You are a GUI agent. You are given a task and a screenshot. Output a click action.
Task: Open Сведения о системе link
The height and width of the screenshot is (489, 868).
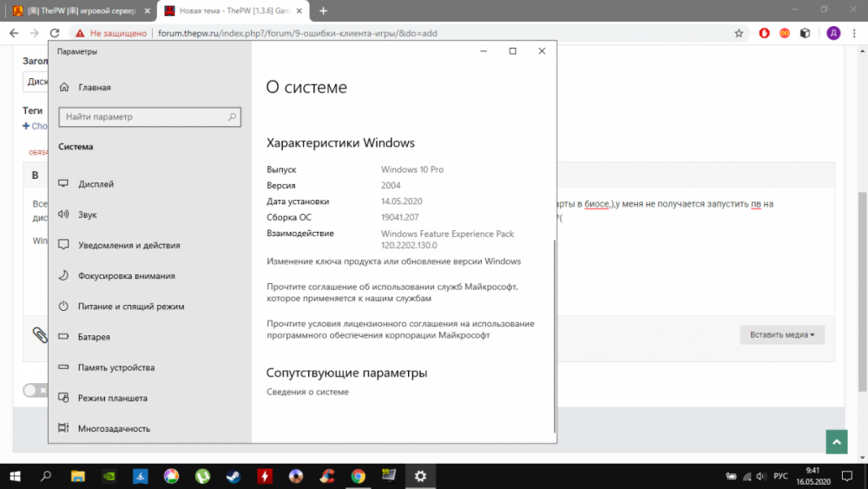pyautogui.click(x=308, y=392)
